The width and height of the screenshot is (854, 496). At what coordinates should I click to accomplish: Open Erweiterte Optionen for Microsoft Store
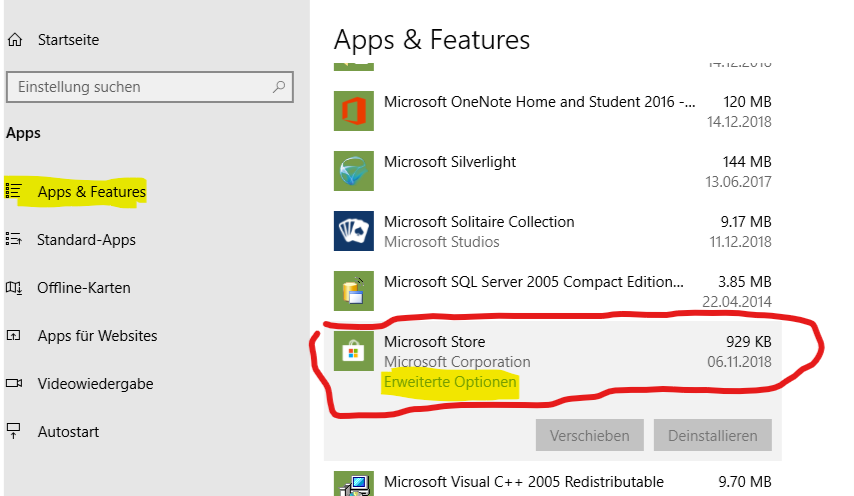tap(450, 382)
